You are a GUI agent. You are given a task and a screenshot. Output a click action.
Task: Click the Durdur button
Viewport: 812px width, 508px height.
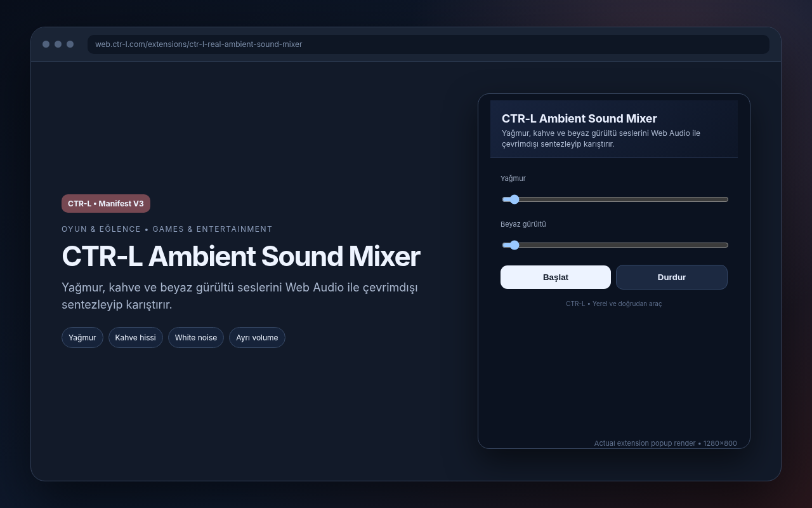pos(672,277)
